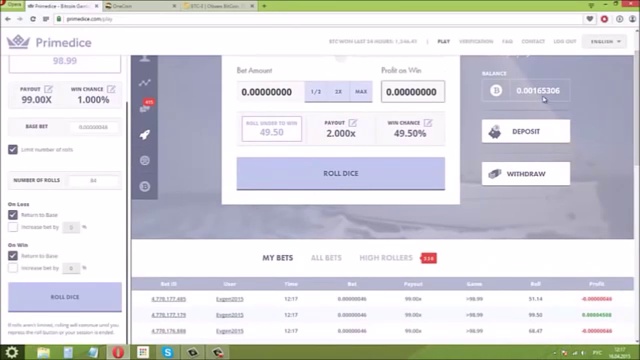Open the user link in first bet row
The width and height of the screenshot is (640, 360).
tap(230, 299)
